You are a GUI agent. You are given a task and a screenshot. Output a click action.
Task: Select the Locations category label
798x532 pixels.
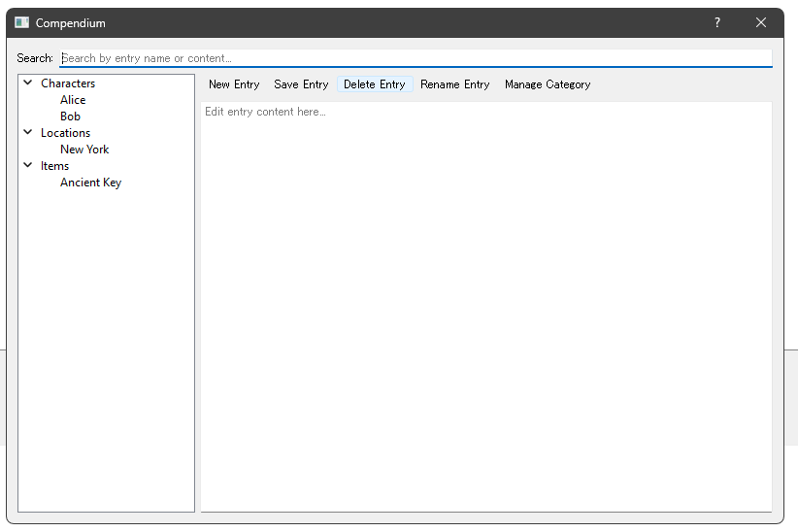[x=65, y=133]
